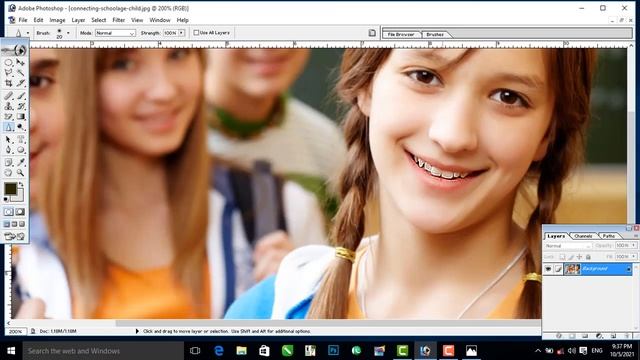Open the tool preset picker arrow

point(28,33)
